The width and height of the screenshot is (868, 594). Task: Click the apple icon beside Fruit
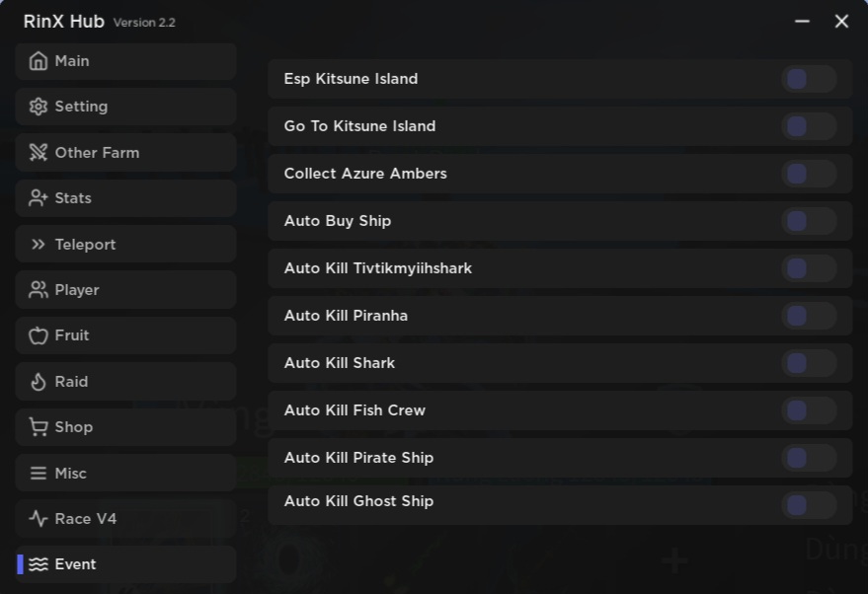coord(39,335)
